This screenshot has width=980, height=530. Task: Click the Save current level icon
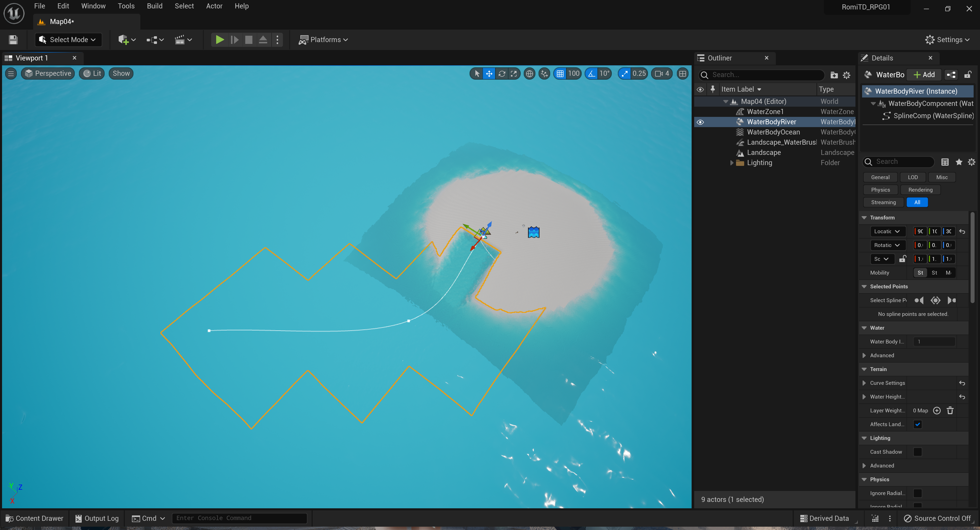coord(13,40)
